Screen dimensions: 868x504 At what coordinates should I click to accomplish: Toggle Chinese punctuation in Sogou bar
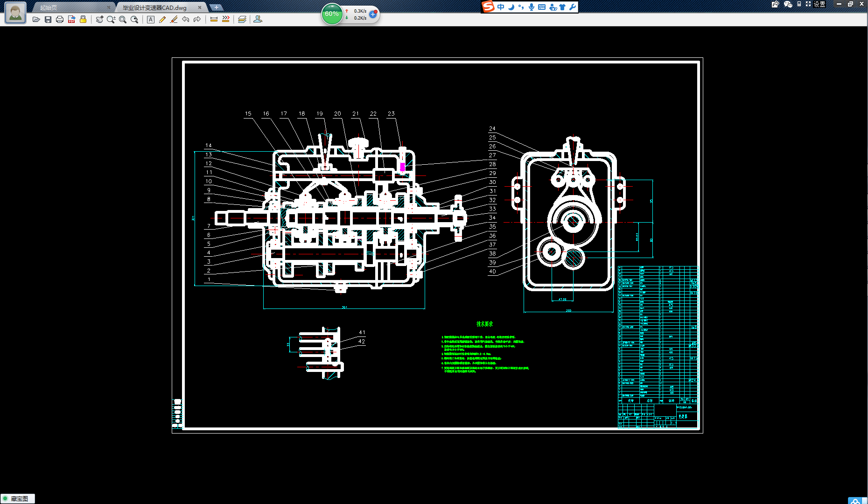point(521,7)
